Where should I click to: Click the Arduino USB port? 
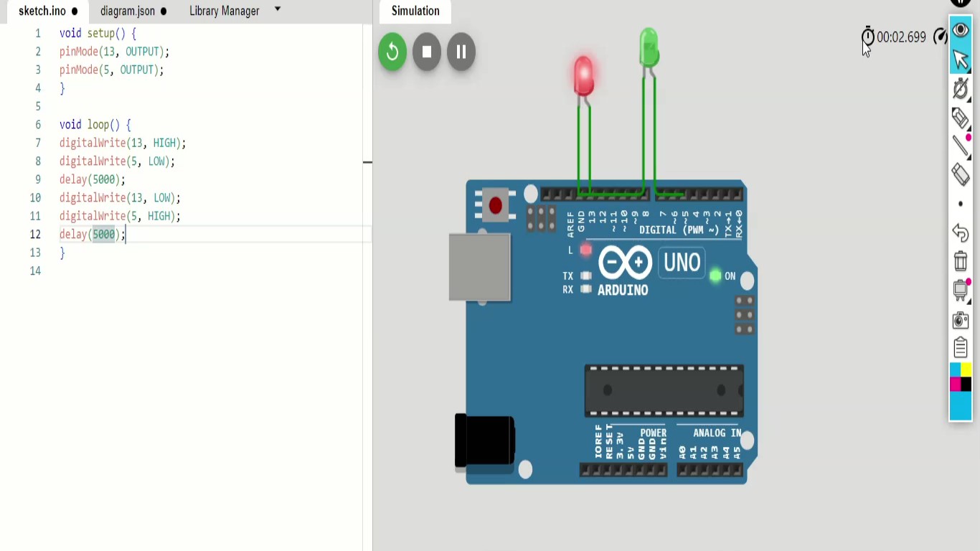[x=480, y=267]
